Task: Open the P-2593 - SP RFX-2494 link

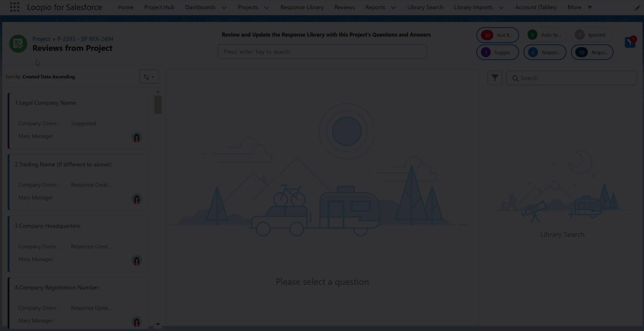Action: click(85, 39)
